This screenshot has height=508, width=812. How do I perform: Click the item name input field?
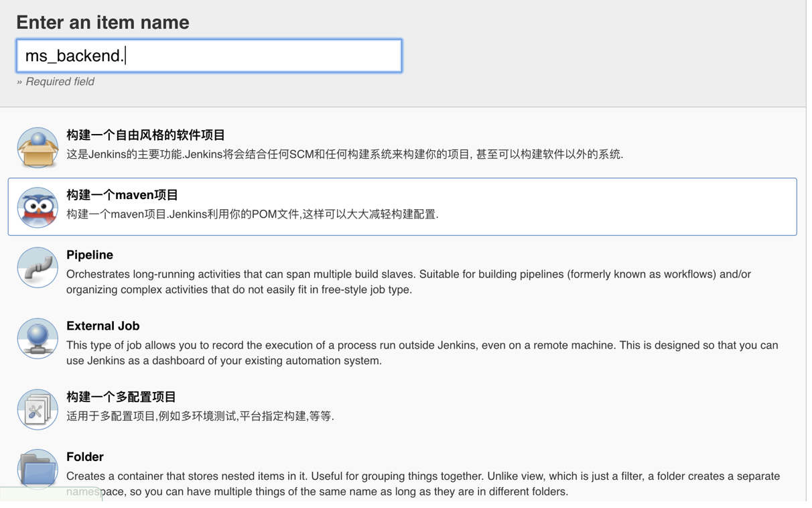[x=209, y=56]
